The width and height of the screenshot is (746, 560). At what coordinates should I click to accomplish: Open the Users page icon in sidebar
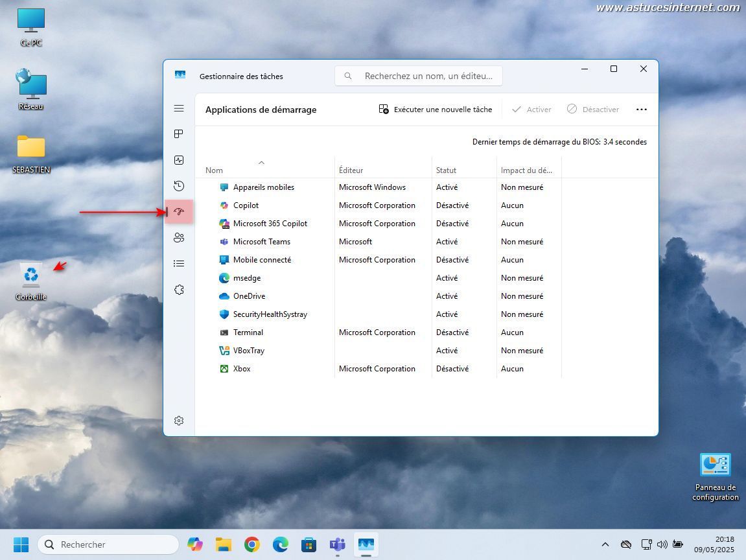[179, 237]
